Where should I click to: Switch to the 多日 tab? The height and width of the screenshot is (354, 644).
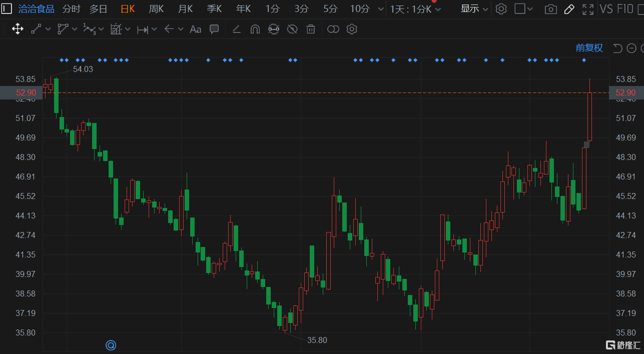tap(99, 9)
